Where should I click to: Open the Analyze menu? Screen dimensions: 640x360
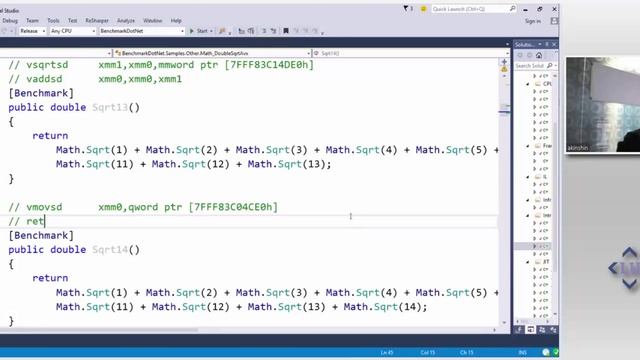coord(126,20)
